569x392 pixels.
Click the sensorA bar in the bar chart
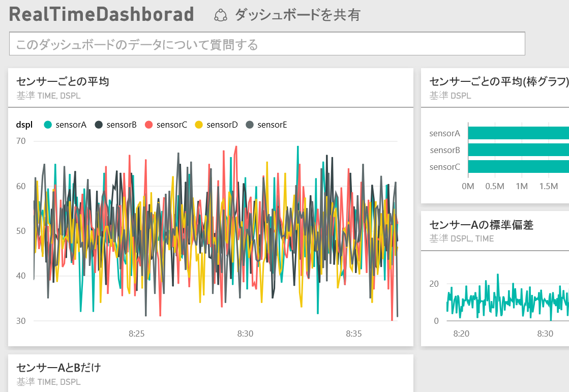[519, 133]
